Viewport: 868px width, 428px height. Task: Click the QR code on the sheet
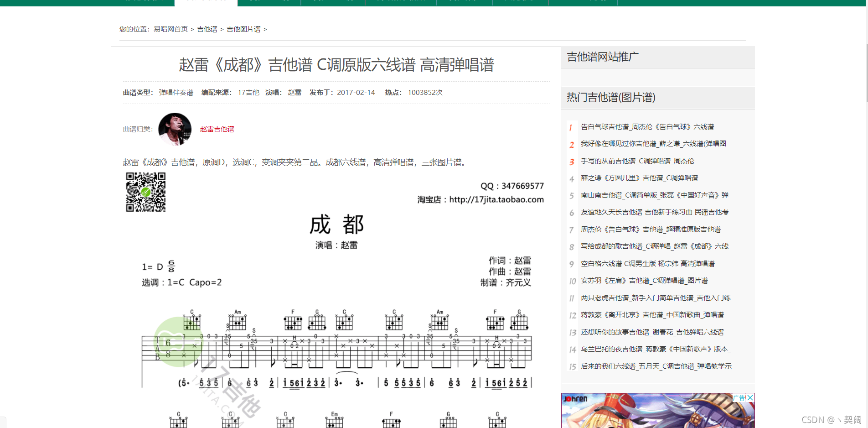[146, 192]
